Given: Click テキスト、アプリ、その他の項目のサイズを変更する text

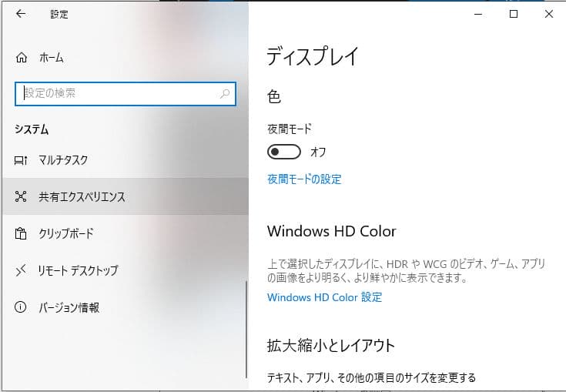Looking at the screenshot, I should click(371, 377).
